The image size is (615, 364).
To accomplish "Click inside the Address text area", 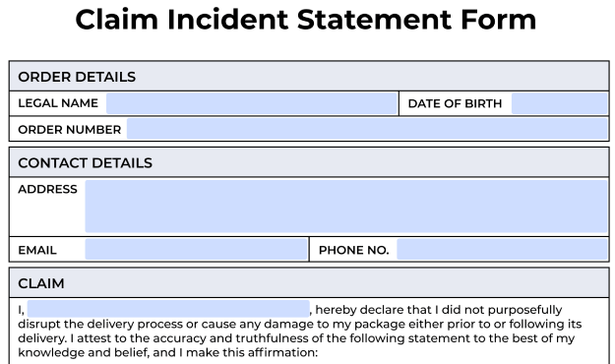I will click(346, 207).
